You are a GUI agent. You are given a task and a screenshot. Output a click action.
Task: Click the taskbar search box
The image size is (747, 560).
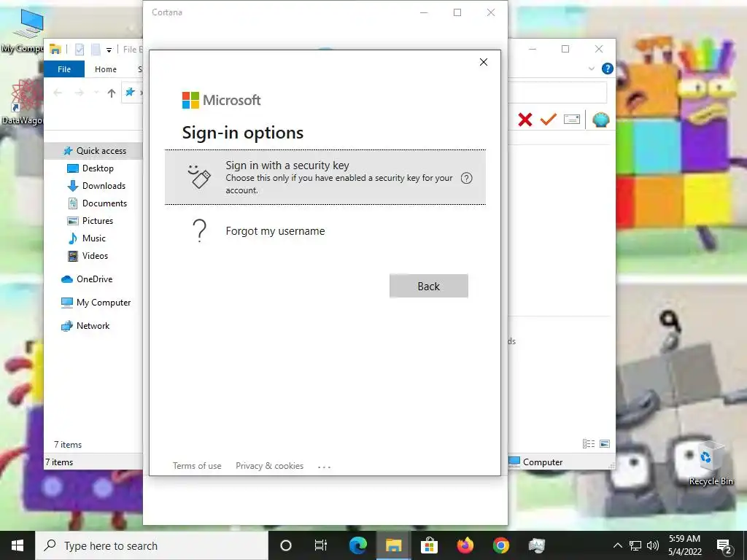152,545
